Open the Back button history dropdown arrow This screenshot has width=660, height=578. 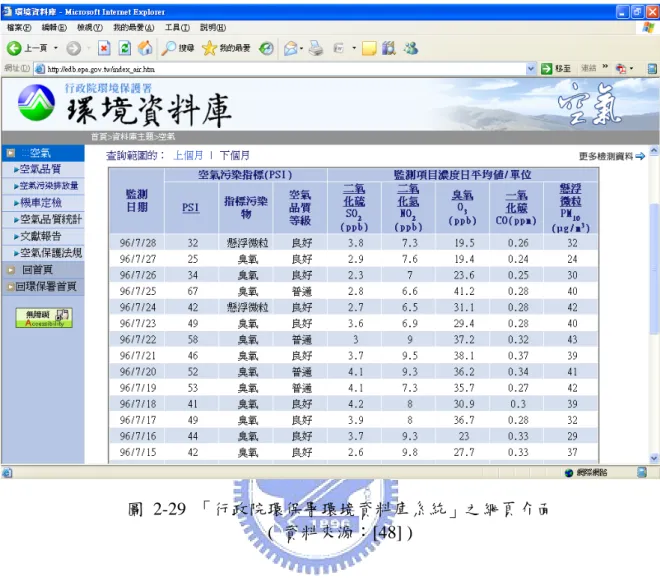(x=56, y=48)
